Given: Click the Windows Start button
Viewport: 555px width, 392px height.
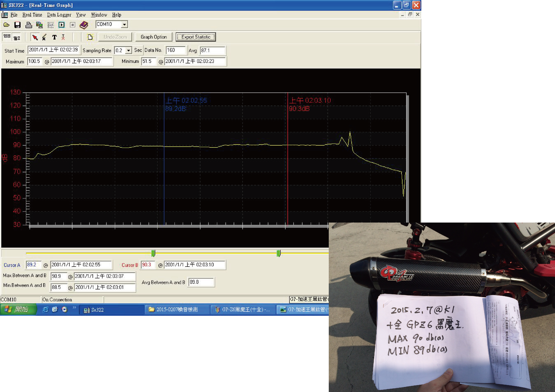Looking at the screenshot, I should click(18, 309).
